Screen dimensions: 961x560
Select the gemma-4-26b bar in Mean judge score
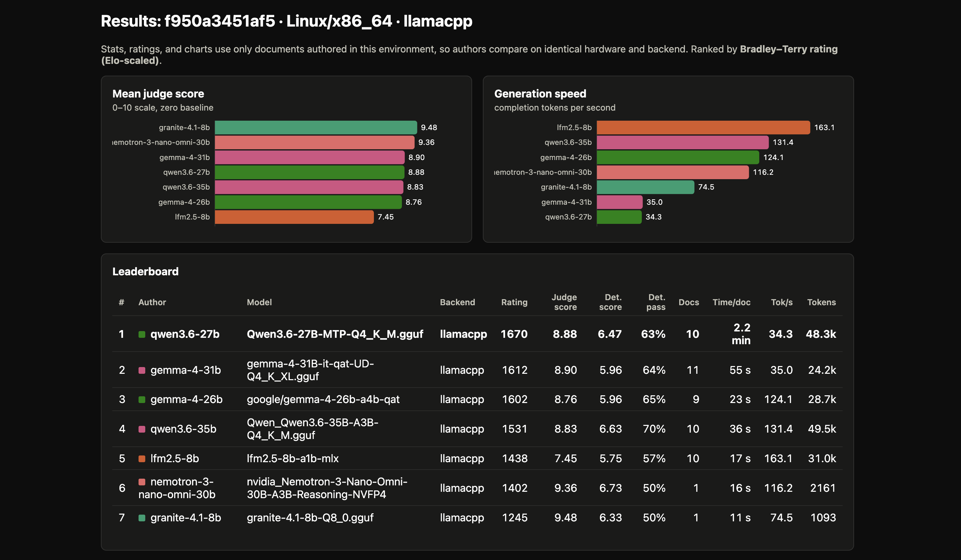pos(308,202)
